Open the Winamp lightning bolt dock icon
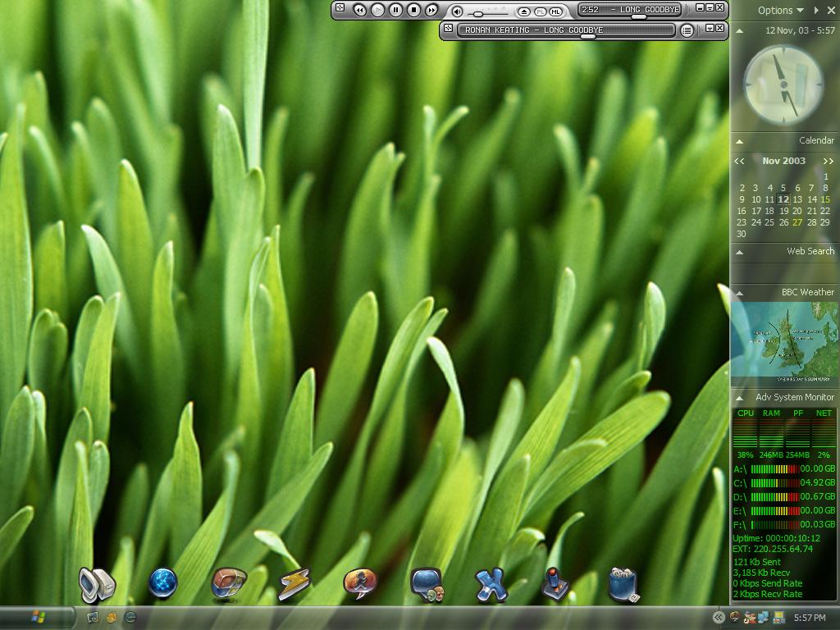Screen dimensions: 840x630 (x=293, y=584)
